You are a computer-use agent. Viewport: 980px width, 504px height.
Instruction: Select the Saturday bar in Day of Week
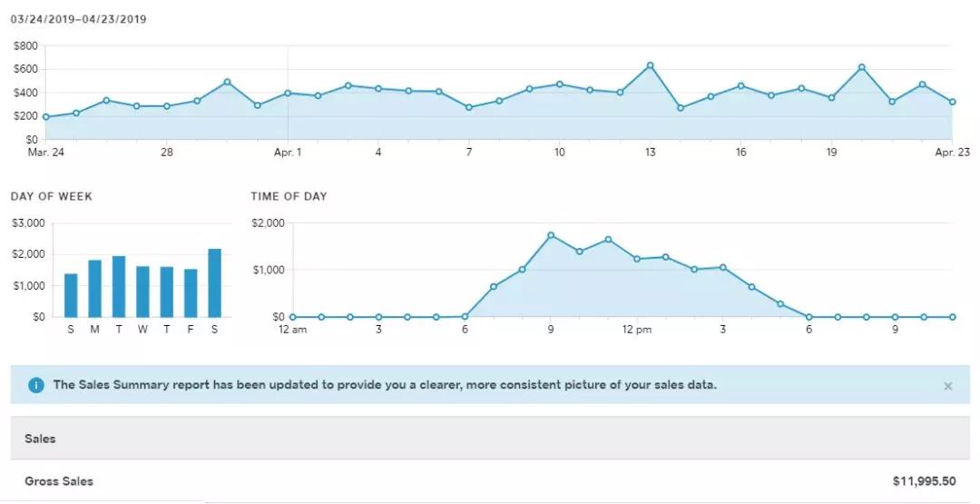tap(214, 282)
